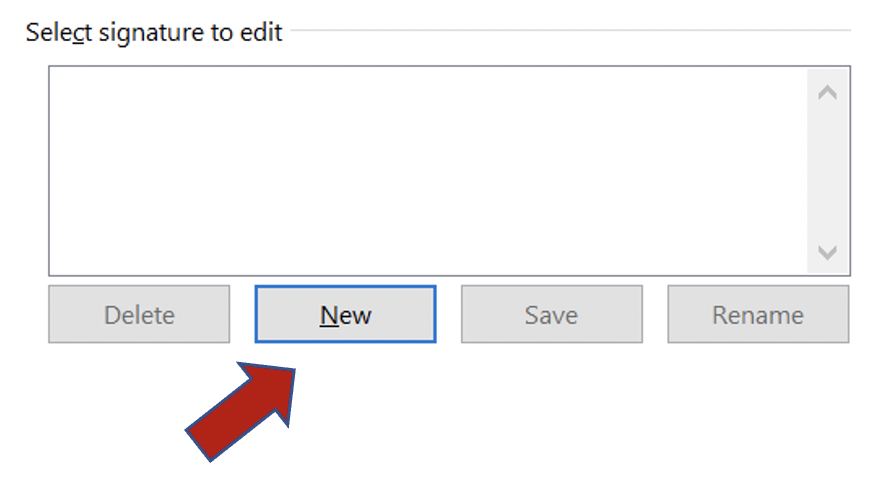Click the up chevron in the scrollbar
The width and height of the screenshot is (876, 490).
click(x=827, y=93)
